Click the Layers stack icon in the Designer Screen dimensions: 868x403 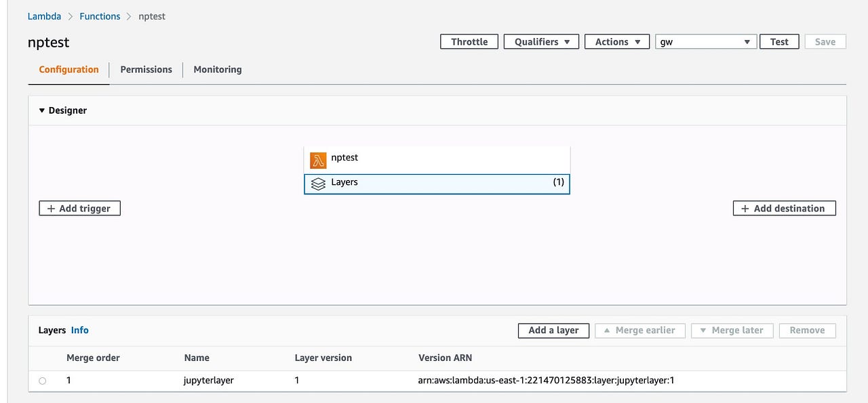click(319, 183)
